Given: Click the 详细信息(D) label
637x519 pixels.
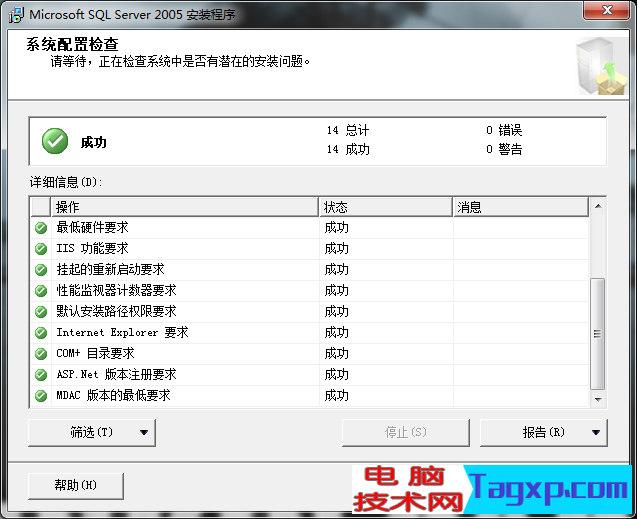Looking at the screenshot, I should click(66, 182).
